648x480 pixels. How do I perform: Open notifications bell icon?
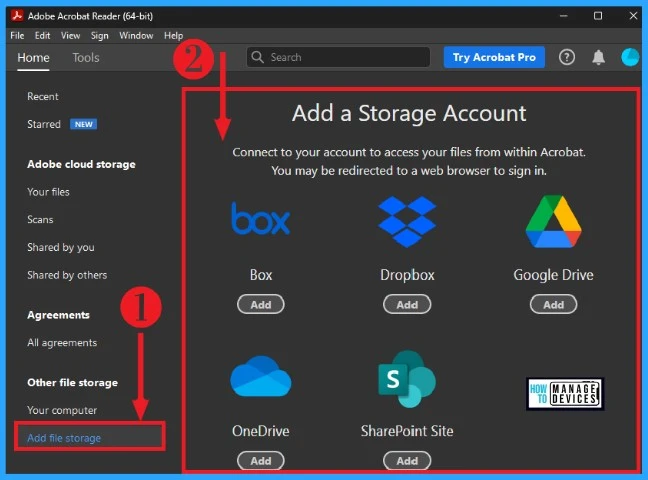point(598,57)
